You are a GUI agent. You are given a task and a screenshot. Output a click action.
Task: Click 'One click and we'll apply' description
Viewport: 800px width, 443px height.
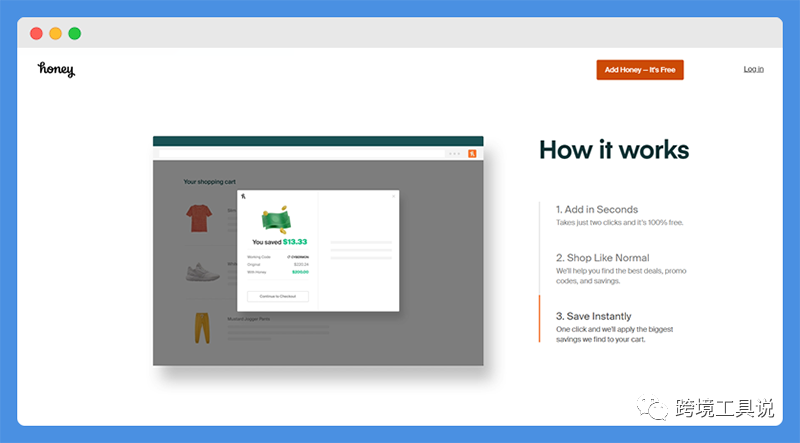click(x=614, y=334)
